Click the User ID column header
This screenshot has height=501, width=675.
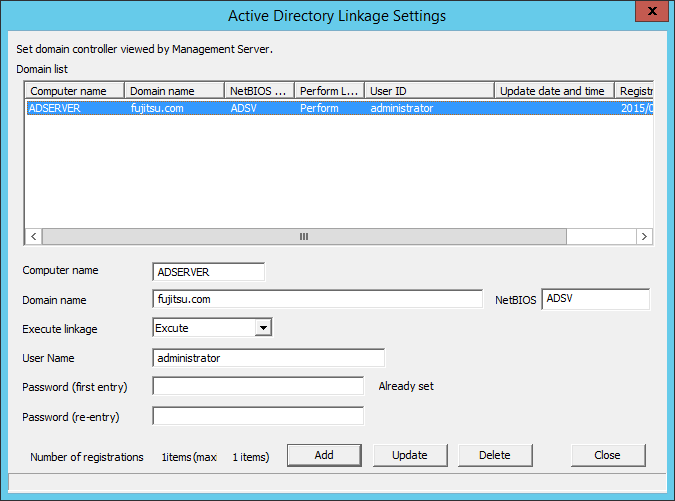point(429,91)
